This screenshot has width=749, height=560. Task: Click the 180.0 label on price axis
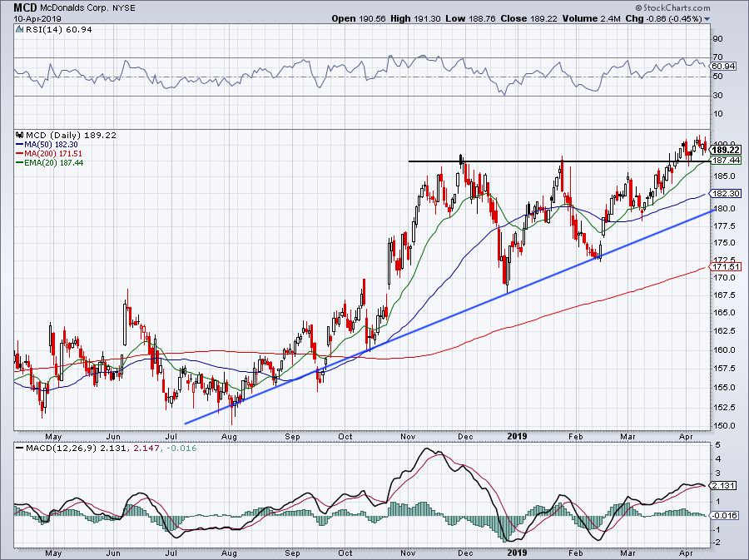point(724,209)
